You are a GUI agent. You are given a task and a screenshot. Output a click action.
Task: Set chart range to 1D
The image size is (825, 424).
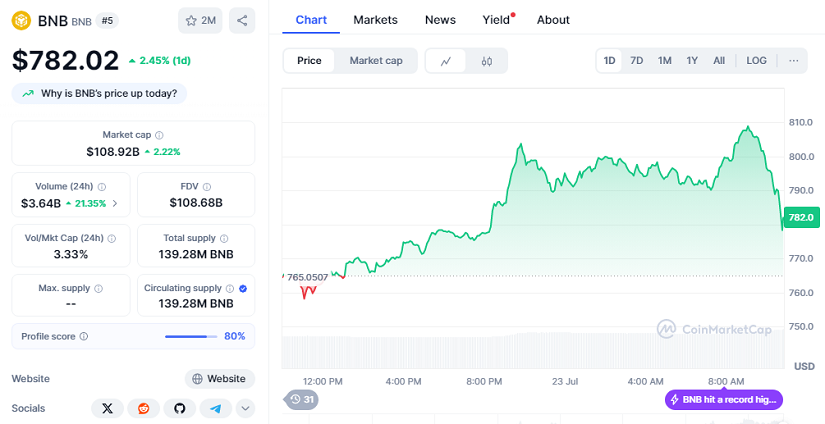(x=609, y=61)
